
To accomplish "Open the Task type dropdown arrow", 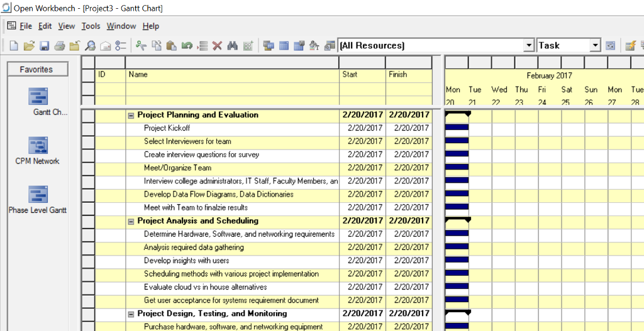I will (x=595, y=45).
